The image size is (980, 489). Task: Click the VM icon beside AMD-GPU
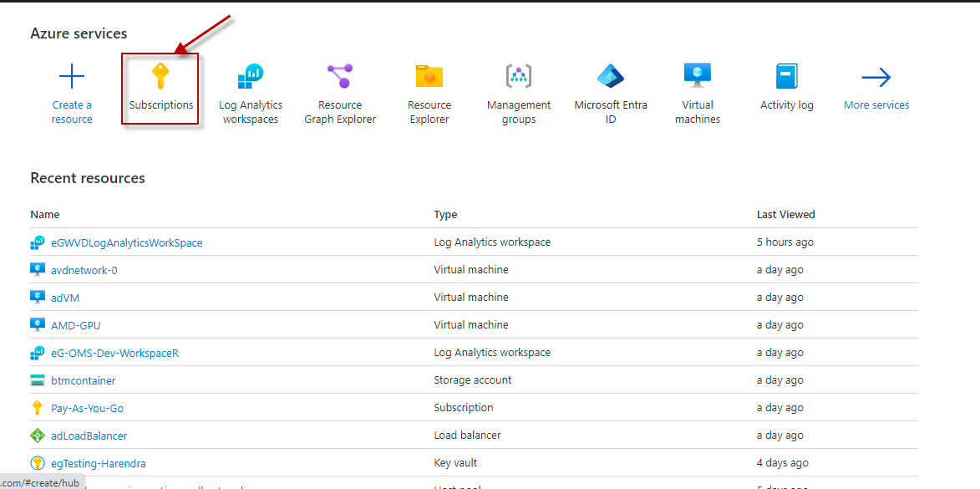pyautogui.click(x=38, y=324)
